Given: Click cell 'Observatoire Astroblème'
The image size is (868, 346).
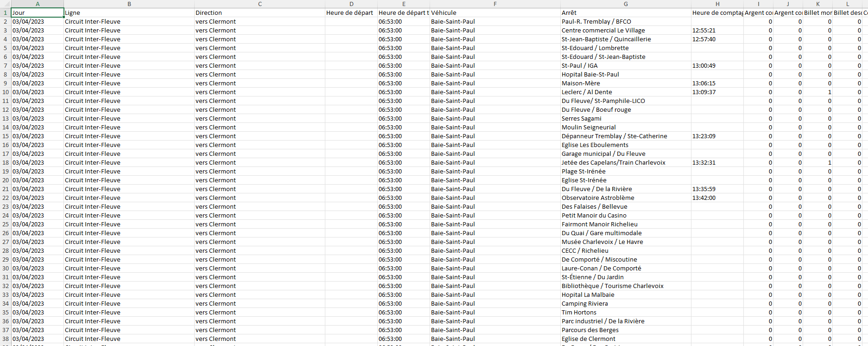Looking at the screenshot, I should coord(626,198).
